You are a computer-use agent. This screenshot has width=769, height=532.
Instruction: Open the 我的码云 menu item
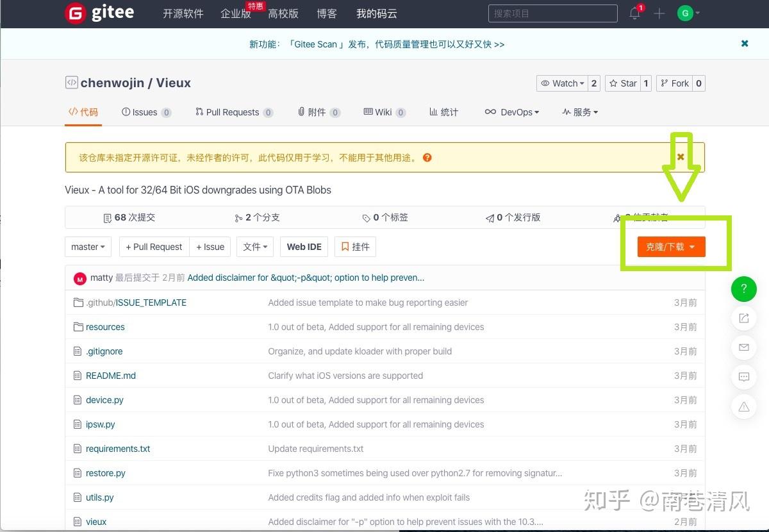[x=377, y=13]
